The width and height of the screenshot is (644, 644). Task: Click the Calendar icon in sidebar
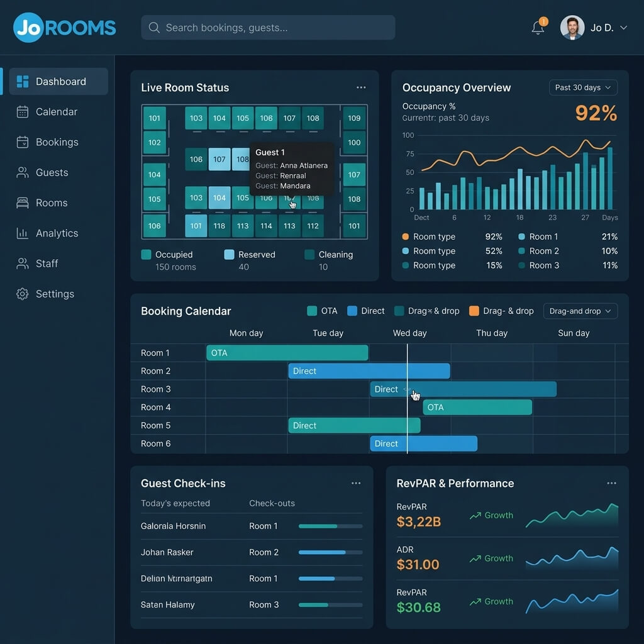pos(23,112)
